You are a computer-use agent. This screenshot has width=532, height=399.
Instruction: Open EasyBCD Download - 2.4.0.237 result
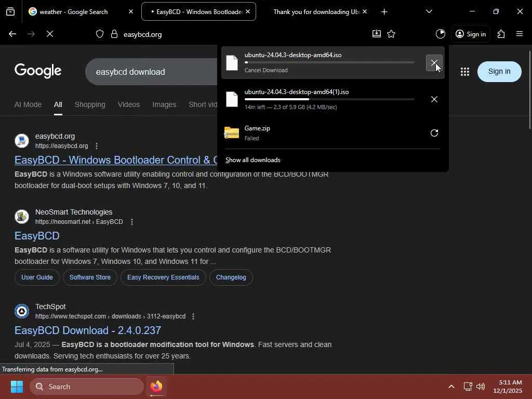click(x=87, y=330)
